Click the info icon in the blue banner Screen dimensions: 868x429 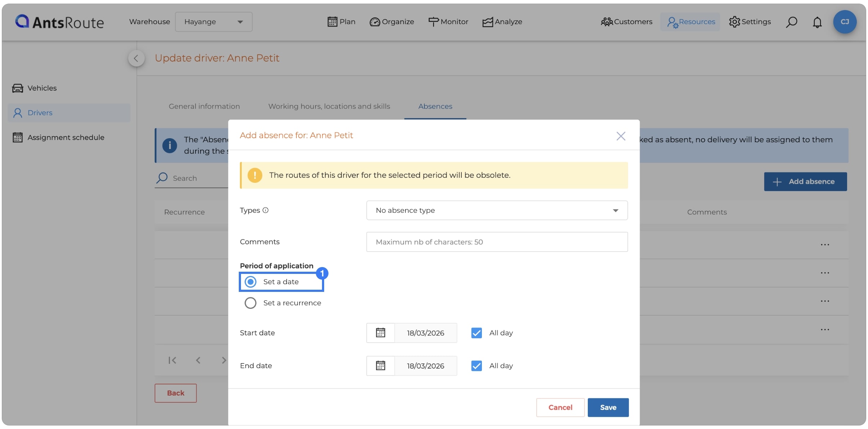[170, 145]
